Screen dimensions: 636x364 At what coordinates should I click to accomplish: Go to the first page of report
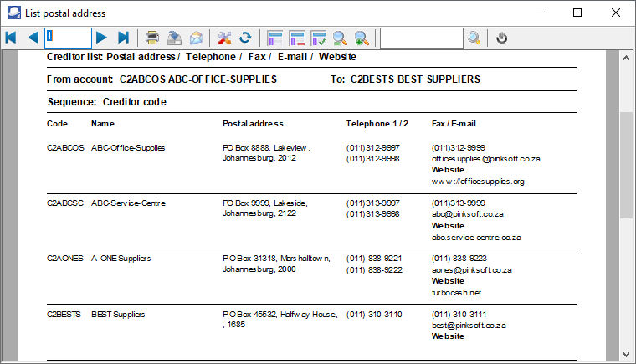[x=11, y=38]
